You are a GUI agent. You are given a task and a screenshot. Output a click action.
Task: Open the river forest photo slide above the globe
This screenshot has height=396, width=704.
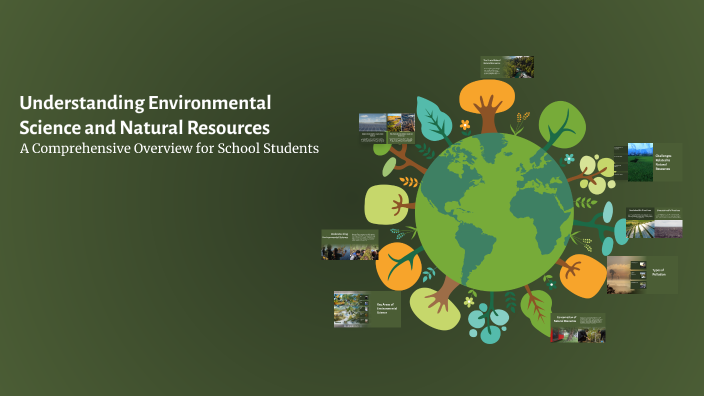tap(507, 67)
